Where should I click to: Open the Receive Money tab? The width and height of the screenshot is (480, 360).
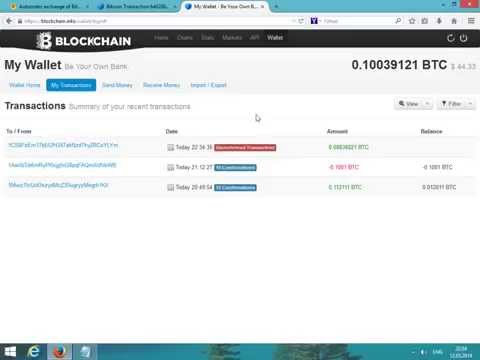[161, 85]
